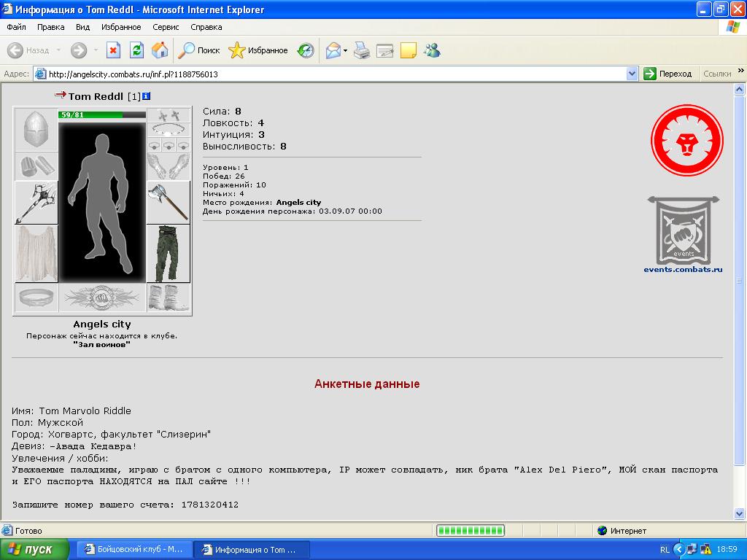Open browsing History clock icon
The image size is (747, 560).
pos(306,50)
